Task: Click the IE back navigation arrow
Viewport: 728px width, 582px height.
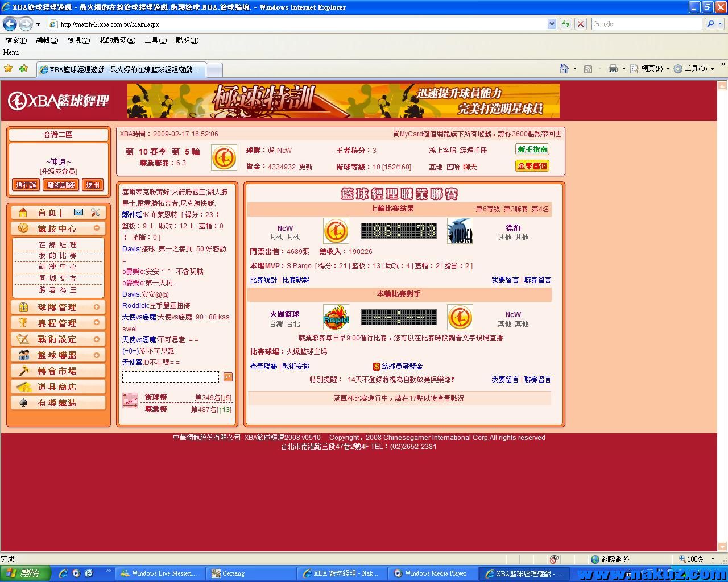Action: point(10,24)
